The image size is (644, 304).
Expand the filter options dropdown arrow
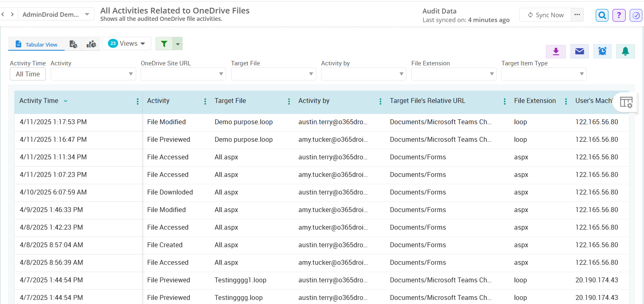tap(177, 44)
